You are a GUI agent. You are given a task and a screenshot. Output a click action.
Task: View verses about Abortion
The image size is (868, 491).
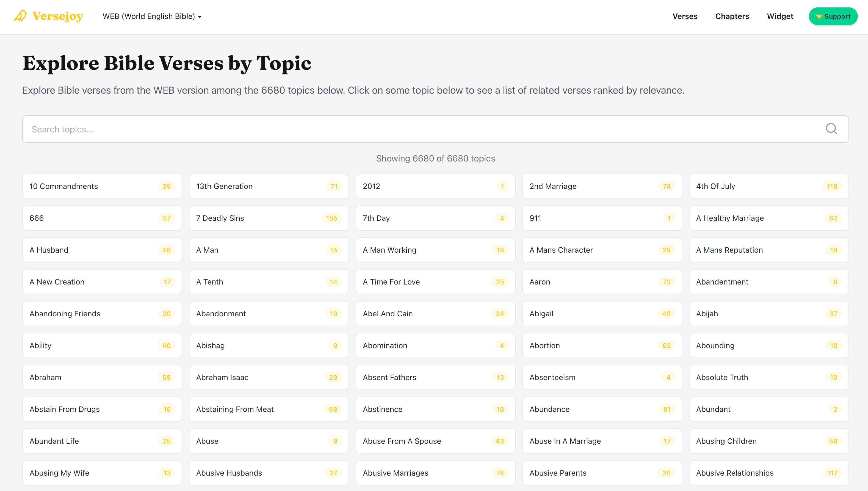click(x=602, y=345)
